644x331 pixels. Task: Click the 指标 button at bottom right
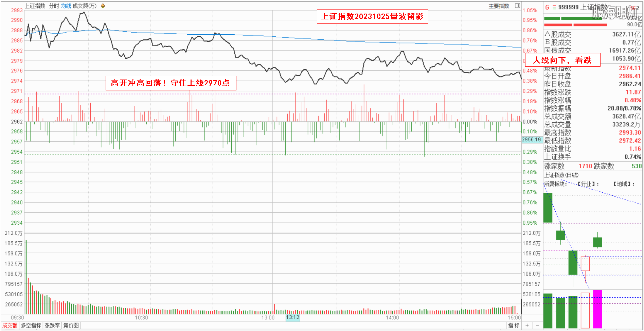514,325
